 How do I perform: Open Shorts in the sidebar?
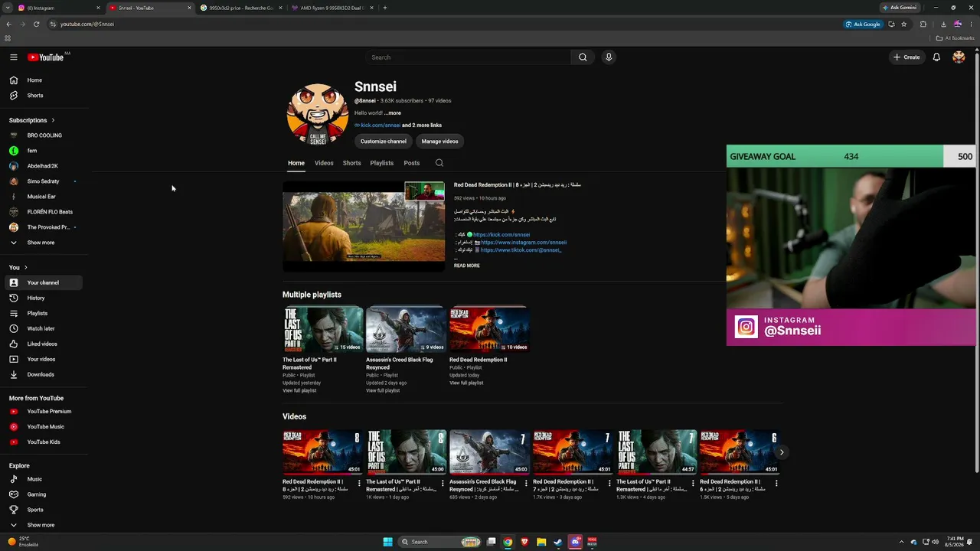point(44,96)
